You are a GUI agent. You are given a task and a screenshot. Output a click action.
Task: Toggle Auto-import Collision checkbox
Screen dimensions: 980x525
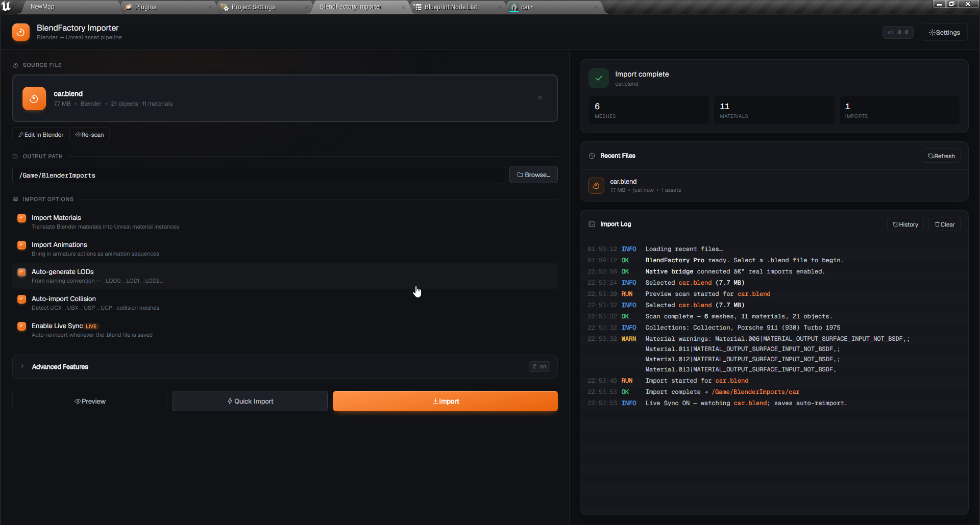click(x=22, y=299)
